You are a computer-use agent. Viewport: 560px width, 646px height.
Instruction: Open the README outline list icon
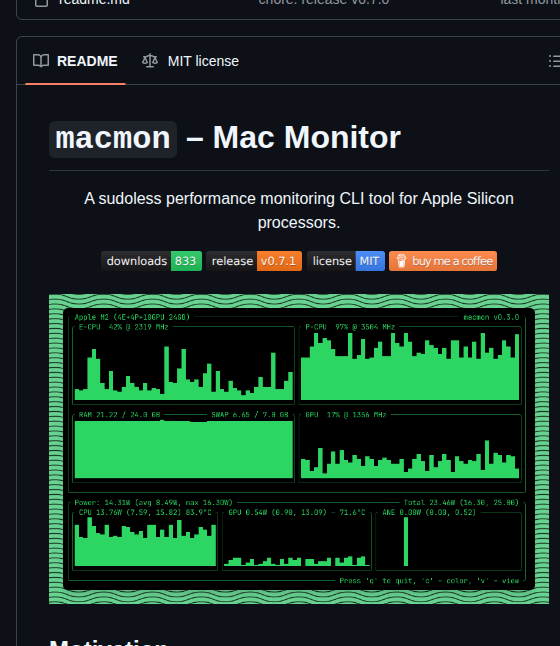point(554,61)
